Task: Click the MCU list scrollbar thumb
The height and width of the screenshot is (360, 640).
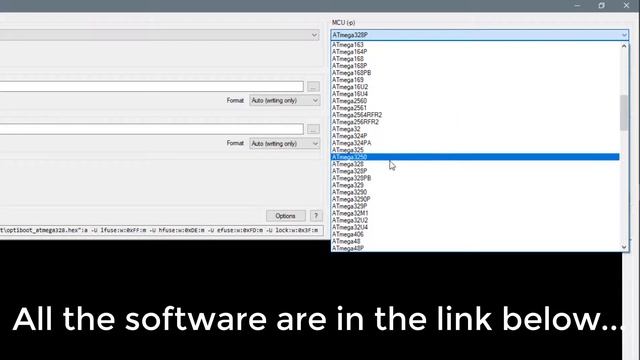Action: (624, 113)
